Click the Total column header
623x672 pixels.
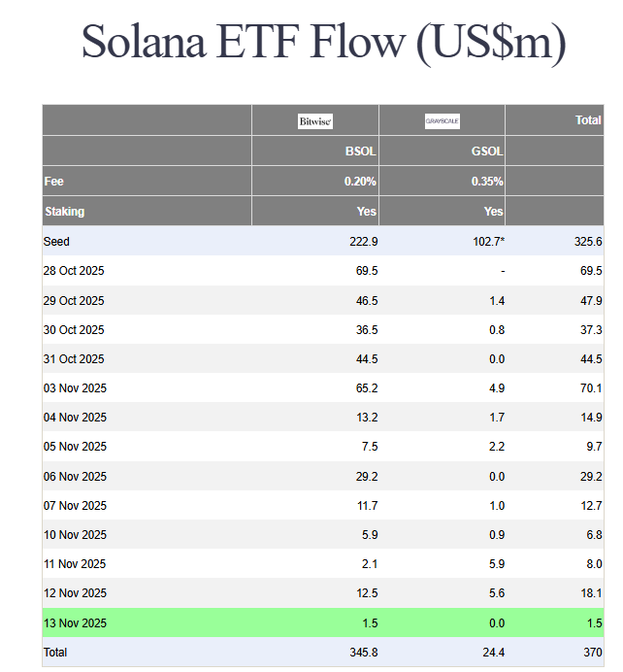coord(588,120)
